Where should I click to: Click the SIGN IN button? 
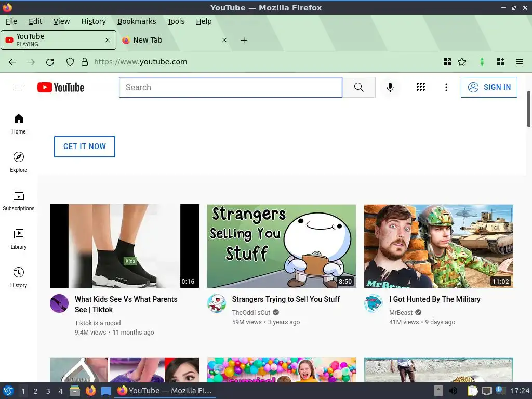489,87
